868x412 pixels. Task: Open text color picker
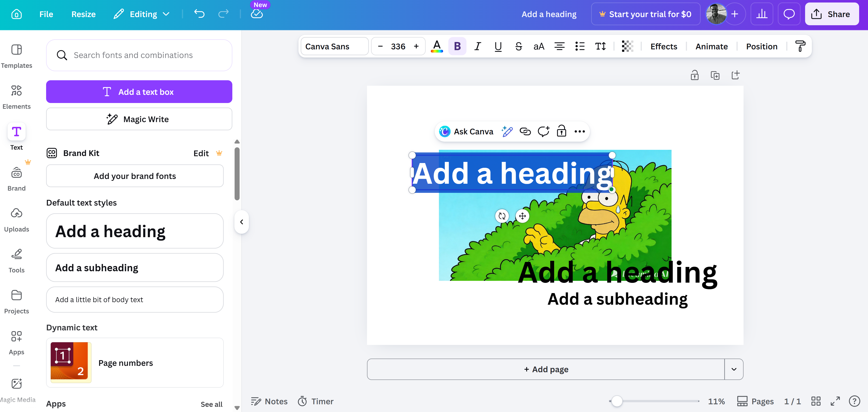coord(437,46)
